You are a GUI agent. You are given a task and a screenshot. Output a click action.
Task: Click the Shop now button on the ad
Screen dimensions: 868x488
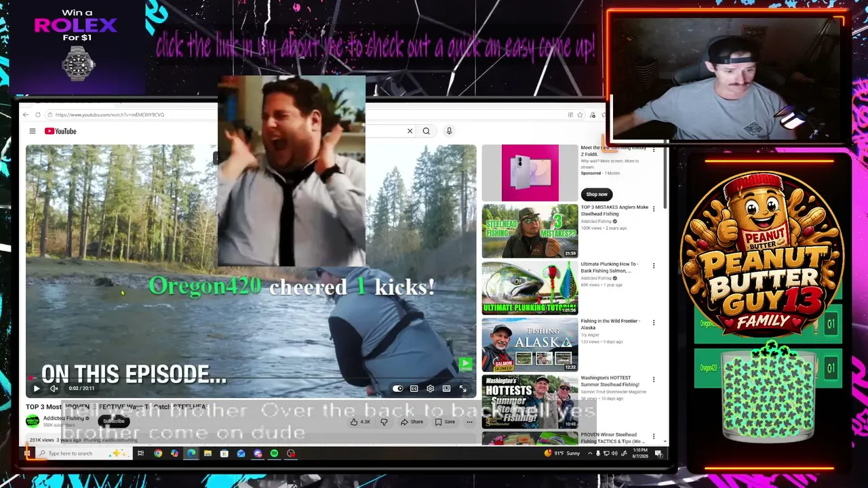596,195
